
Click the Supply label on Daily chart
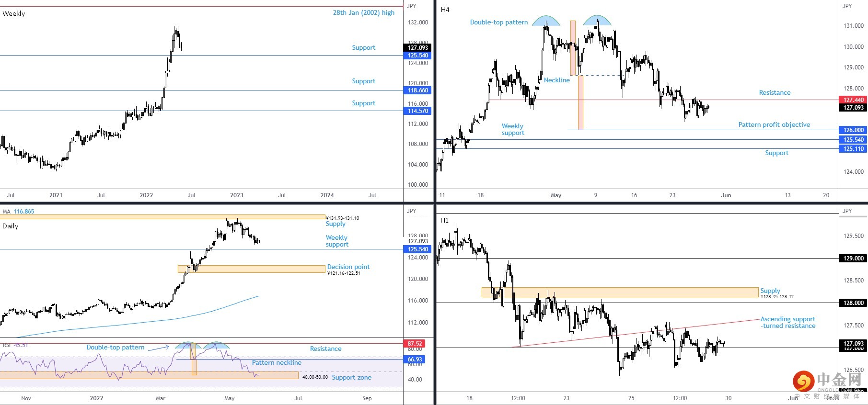pos(336,224)
